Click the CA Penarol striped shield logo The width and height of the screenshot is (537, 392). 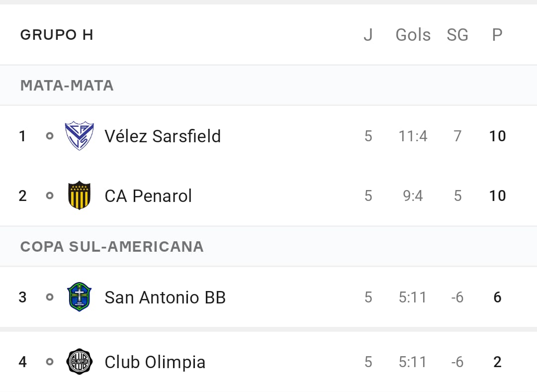click(79, 196)
